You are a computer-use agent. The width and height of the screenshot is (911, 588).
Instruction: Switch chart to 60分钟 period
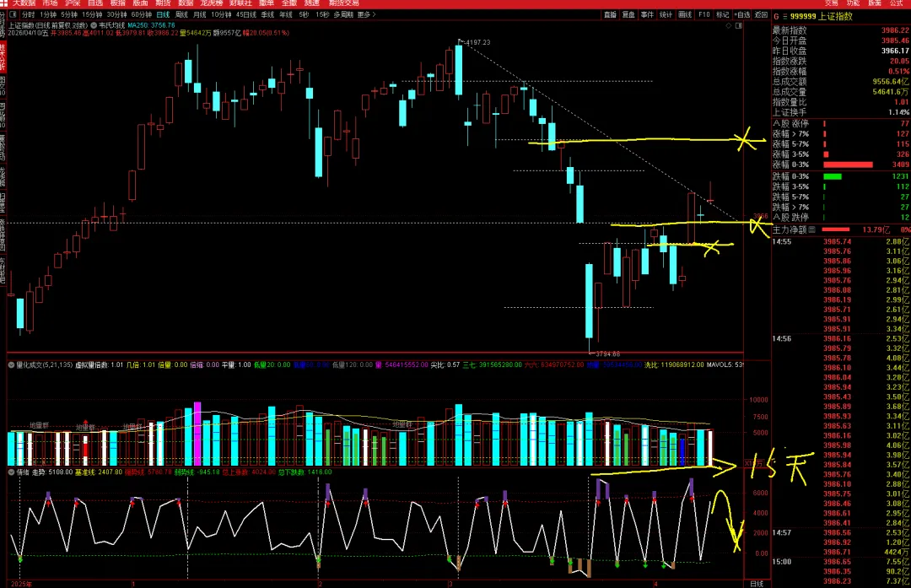click(141, 14)
